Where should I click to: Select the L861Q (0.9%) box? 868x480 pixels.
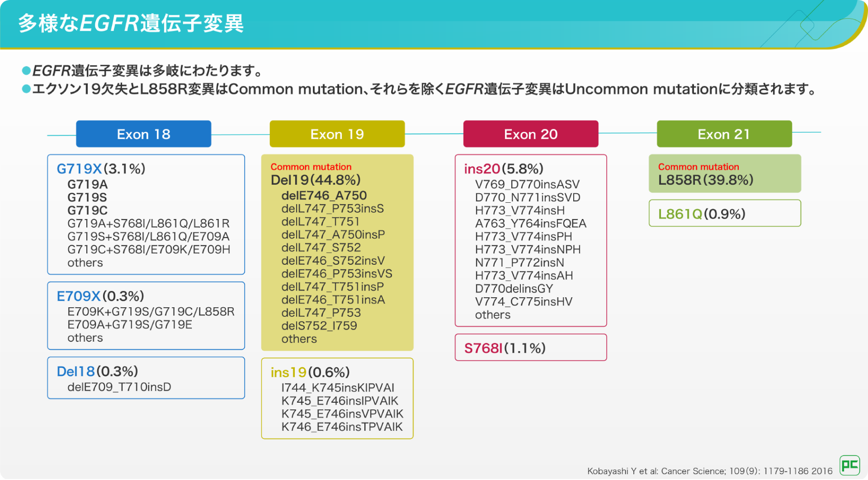[724, 214]
